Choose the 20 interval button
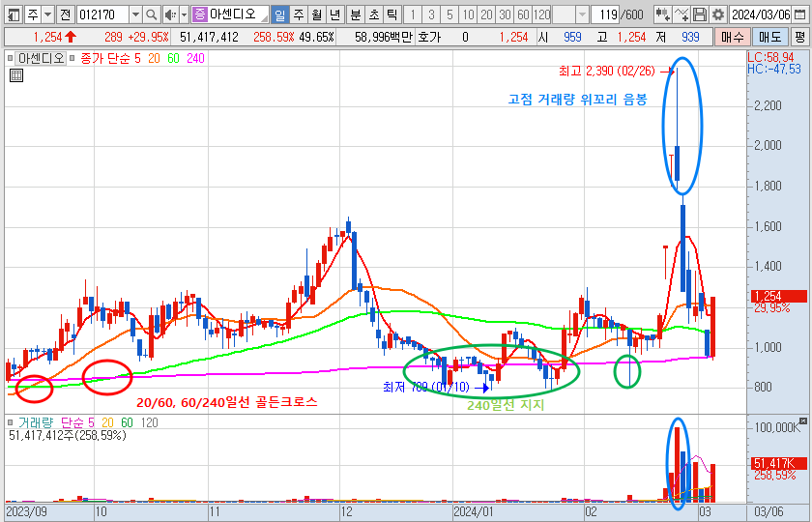Image resolution: width=812 pixels, height=522 pixels. 486,14
